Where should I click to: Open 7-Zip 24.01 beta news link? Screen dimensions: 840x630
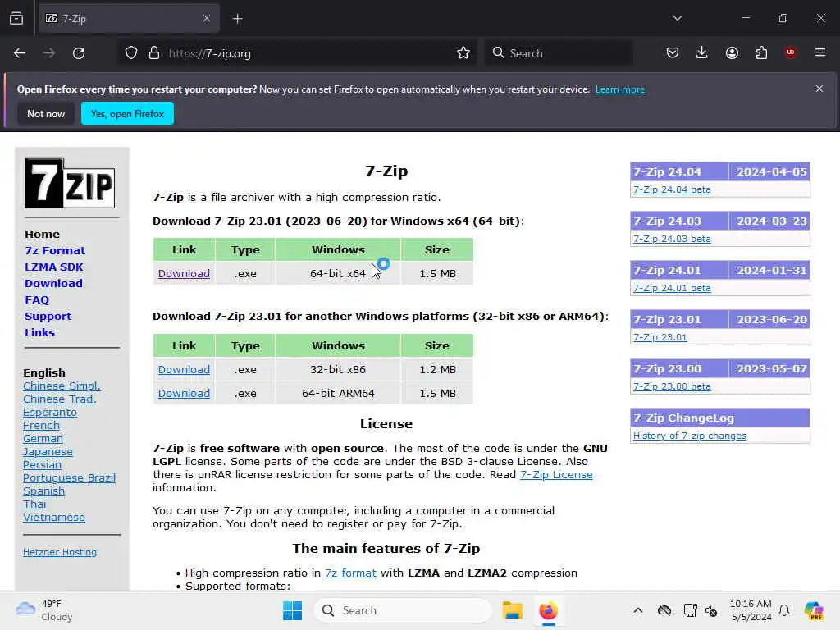pos(672,288)
